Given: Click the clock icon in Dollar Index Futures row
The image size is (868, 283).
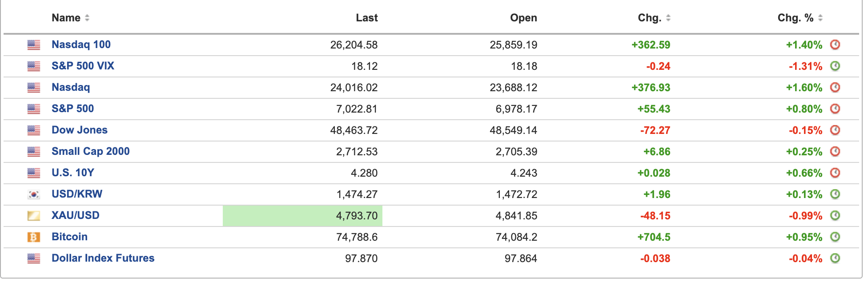Looking at the screenshot, I should click(x=835, y=259).
